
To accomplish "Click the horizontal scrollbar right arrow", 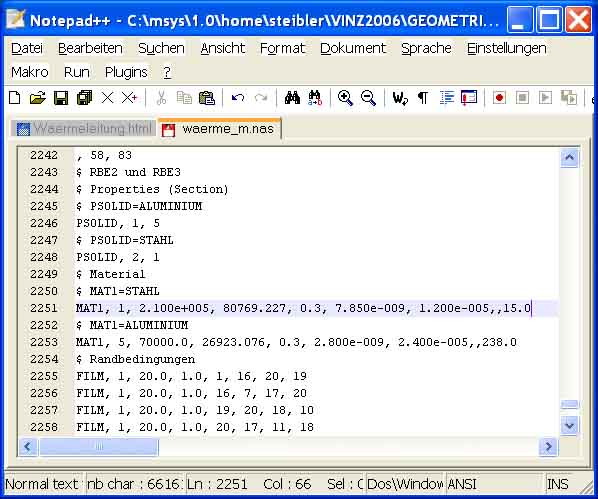I will tap(548, 446).
